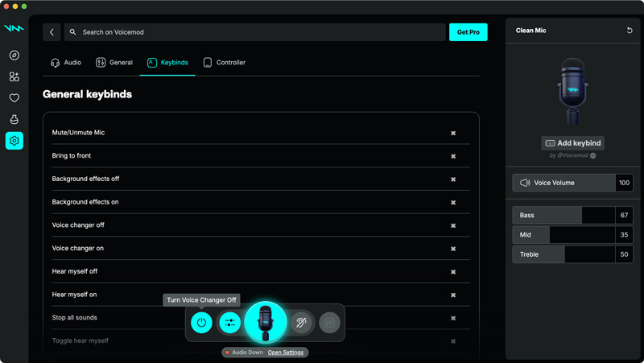
Task: Switch to the Controller tab
Action: click(x=224, y=63)
